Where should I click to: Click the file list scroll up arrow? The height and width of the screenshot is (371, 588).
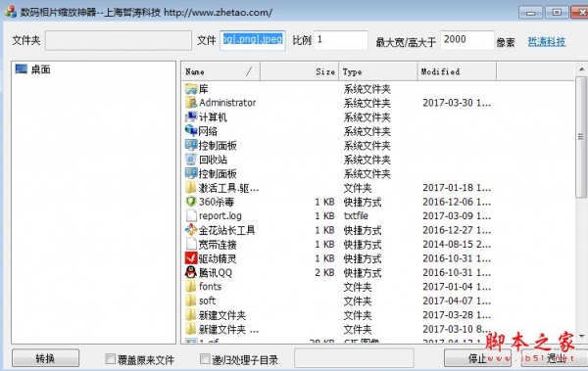pyautogui.click(x=581, y=70)
